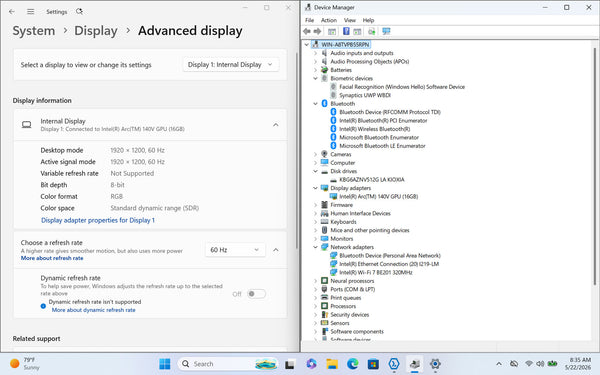Select the Intel Wireless Bluetooth device icon
This screenshot has width=600, height=375.
point(333,129)
